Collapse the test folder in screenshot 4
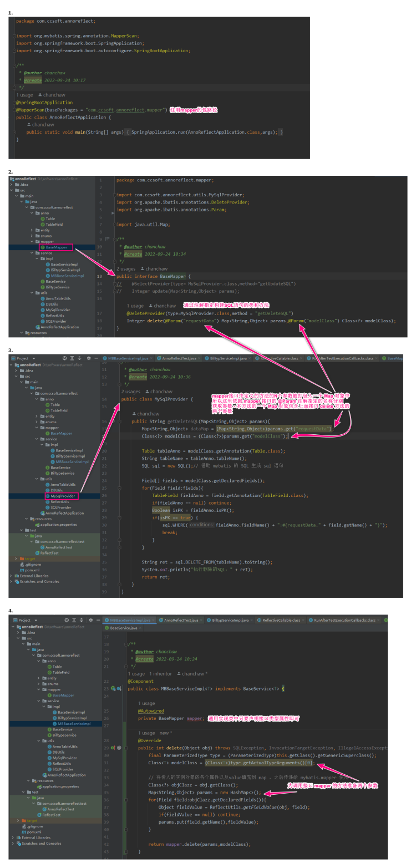416x868 pixels. [23, 792]
